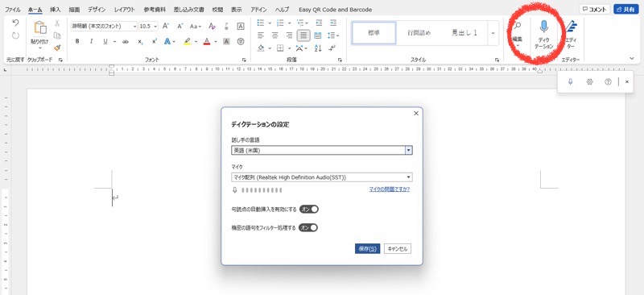Screen dimensions: 644x295
Task: Select justify alignment
Action: 303,35
